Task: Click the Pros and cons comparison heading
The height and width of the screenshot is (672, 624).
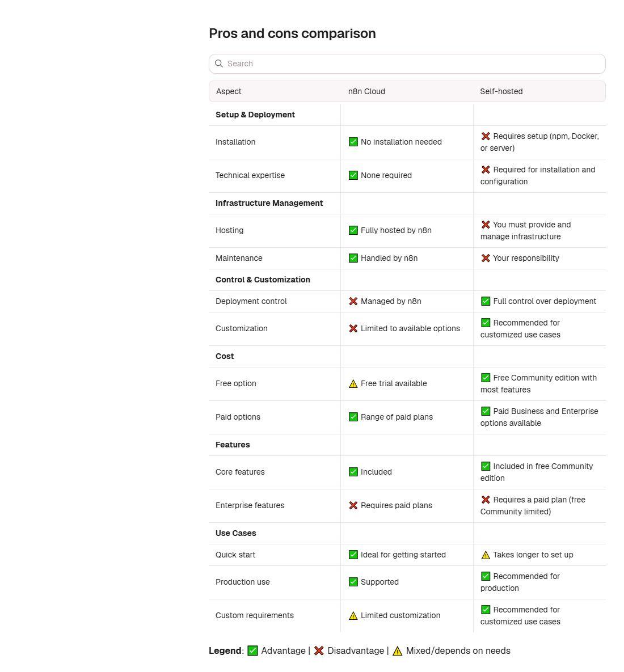Action: point(292,33)
